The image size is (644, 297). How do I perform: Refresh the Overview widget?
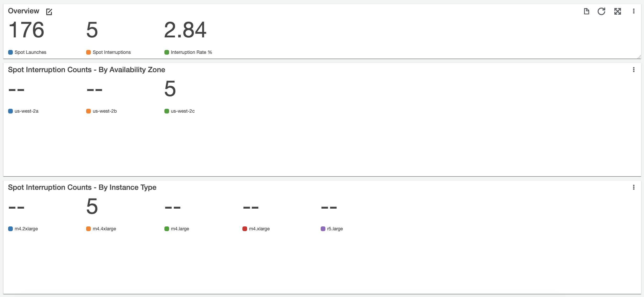[601, 11]
